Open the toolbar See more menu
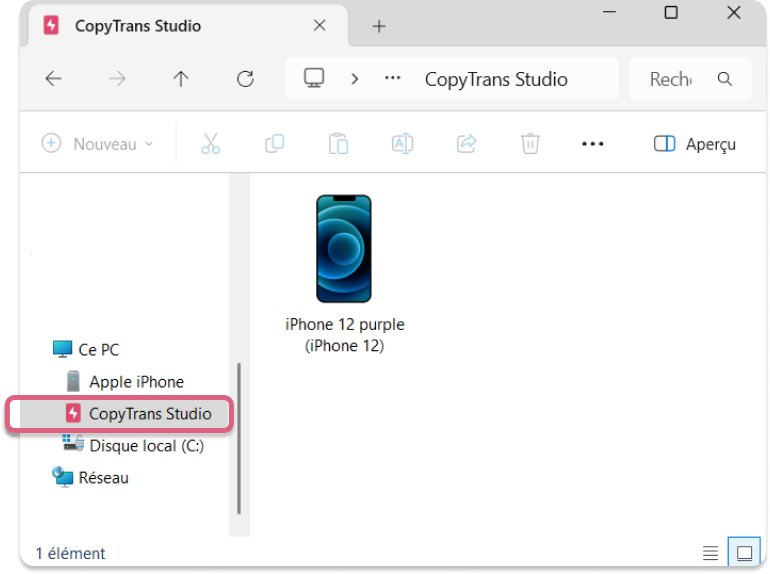Viewport: 770px width, 574px height. pyautogui.click(x=593, y=144)
